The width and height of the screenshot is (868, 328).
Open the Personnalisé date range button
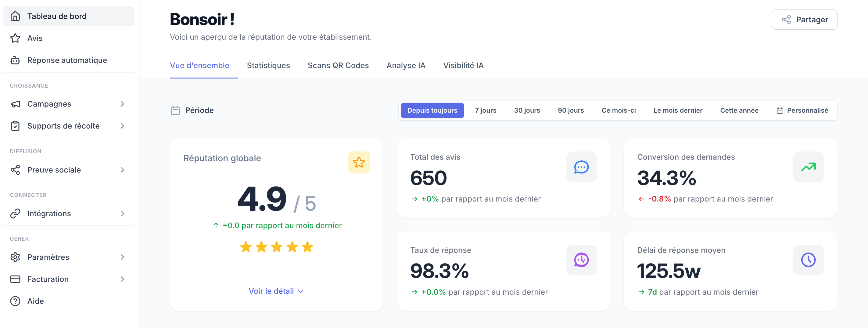coord(802,110)
